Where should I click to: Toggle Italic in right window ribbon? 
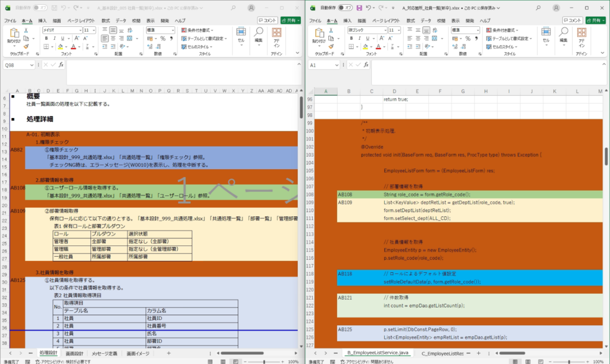click(359, 38)
